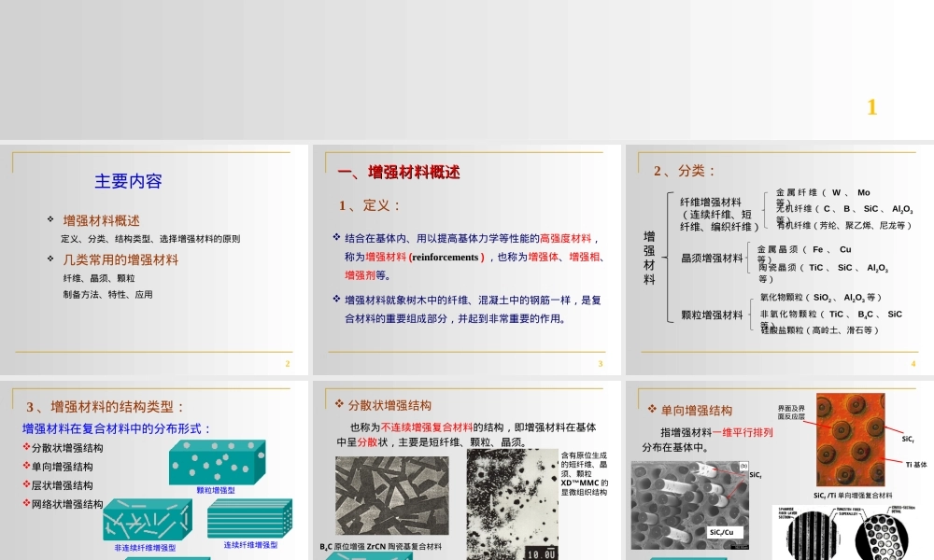Viewport: 934px width, 560px height.
Task: Click the 1、定义： subheading
Action: 370,205
